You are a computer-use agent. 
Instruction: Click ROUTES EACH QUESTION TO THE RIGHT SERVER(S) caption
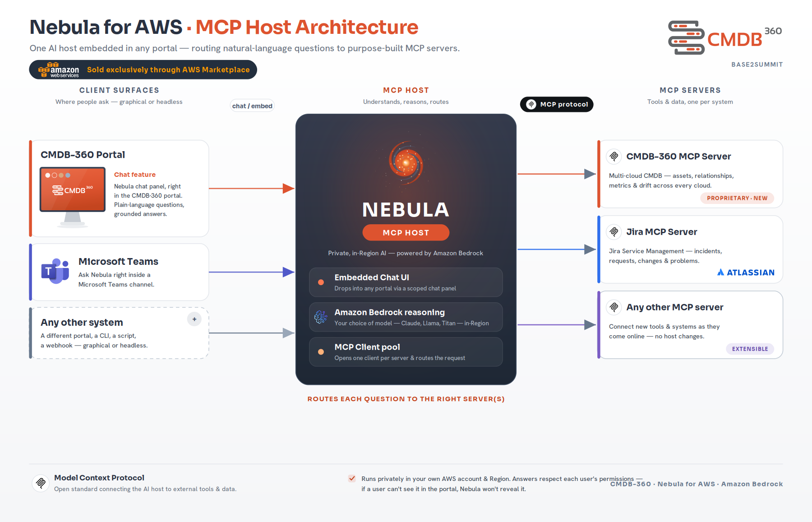point(406,399)
